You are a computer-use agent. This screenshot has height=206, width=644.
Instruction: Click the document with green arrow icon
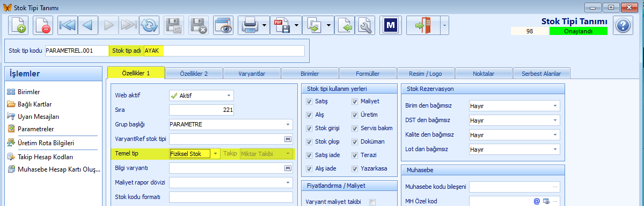click(x=345, y=25)
